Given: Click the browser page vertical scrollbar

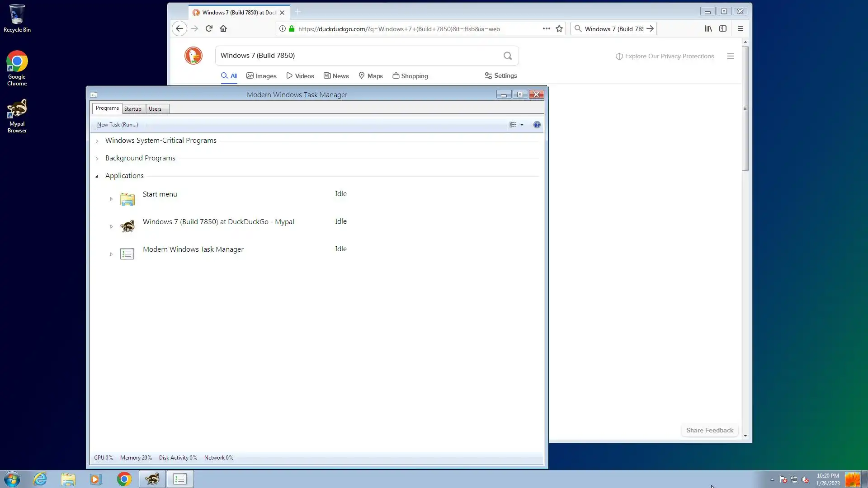Looking at the screenshot, I should (745, 108).
